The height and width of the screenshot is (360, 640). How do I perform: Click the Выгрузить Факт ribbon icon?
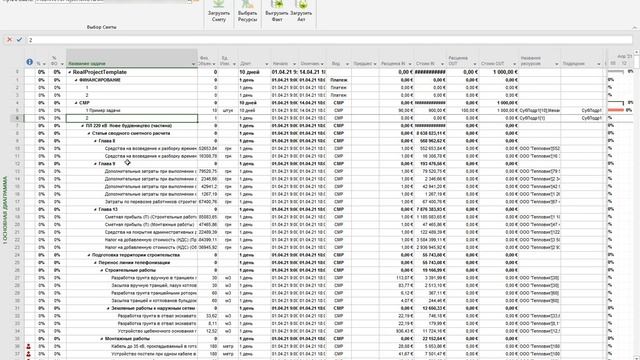tap(277, 11)
